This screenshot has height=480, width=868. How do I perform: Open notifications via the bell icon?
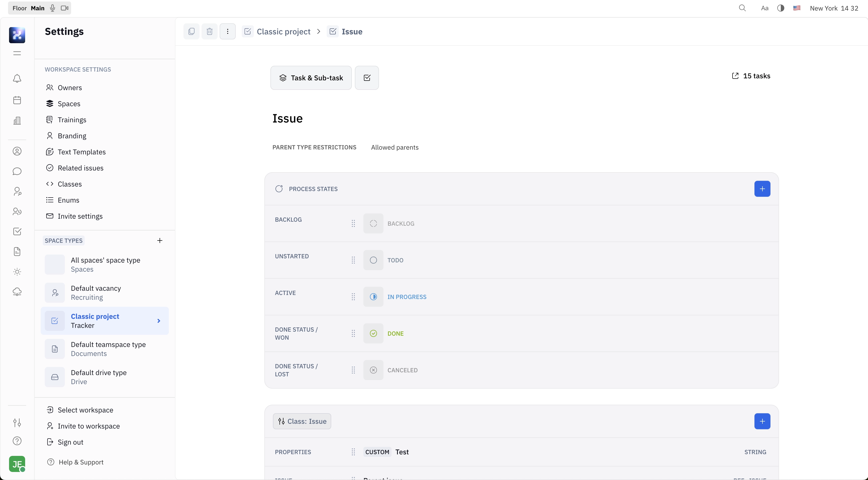17,78
